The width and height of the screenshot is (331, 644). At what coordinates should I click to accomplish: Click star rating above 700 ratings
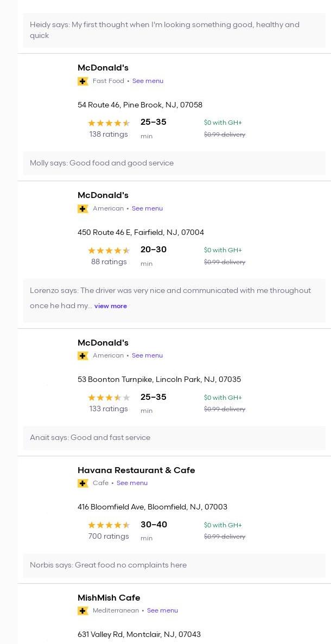coord(109,525)
